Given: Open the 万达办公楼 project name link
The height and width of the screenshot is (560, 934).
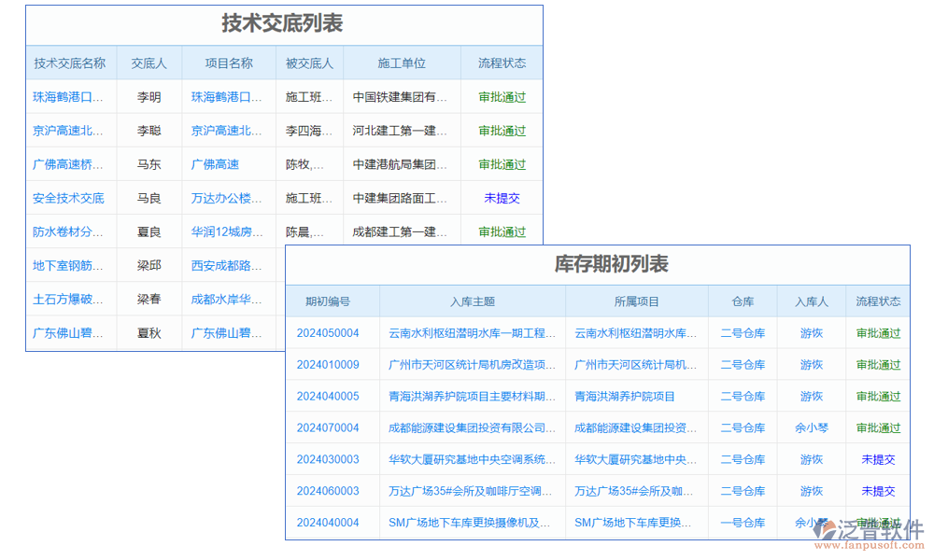Looking at the screenshot, I should pos(224,198).
